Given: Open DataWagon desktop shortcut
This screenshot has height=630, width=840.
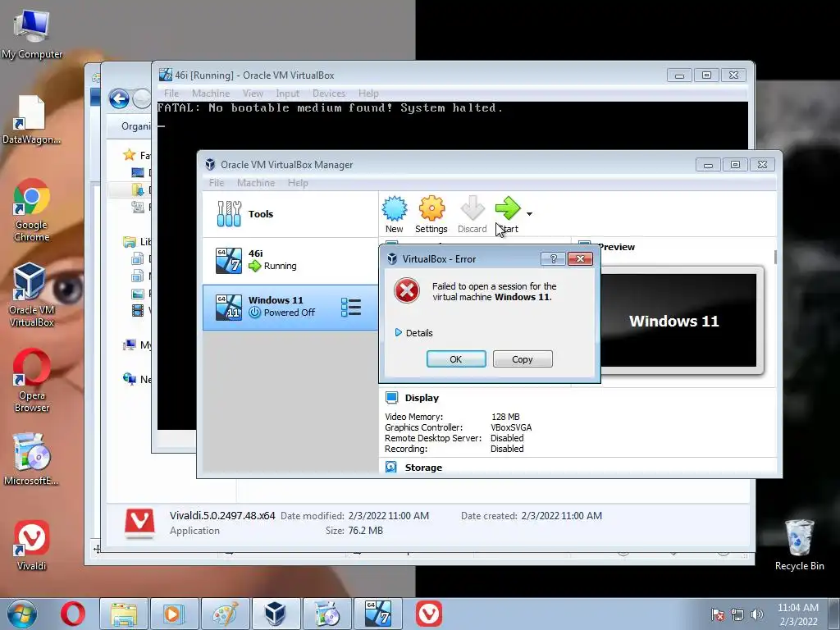Looking at the screenshot, I should [x=32, y=120].
